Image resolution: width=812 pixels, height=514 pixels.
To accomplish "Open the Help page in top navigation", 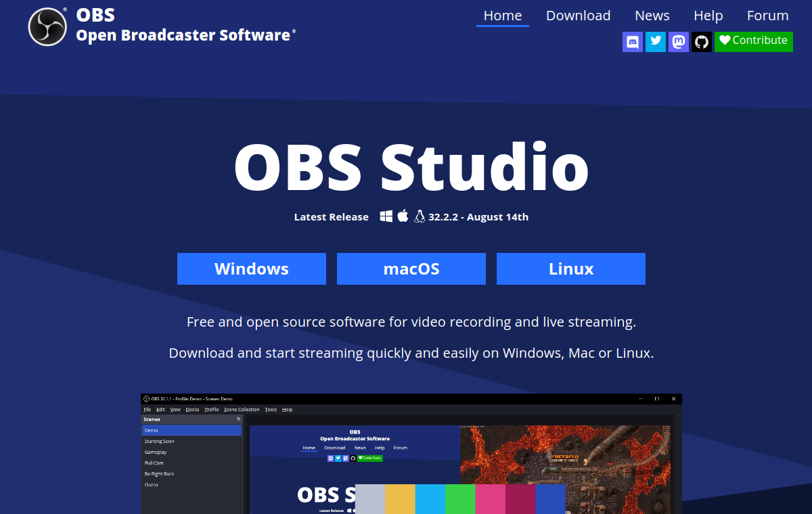I will point(708,16).
